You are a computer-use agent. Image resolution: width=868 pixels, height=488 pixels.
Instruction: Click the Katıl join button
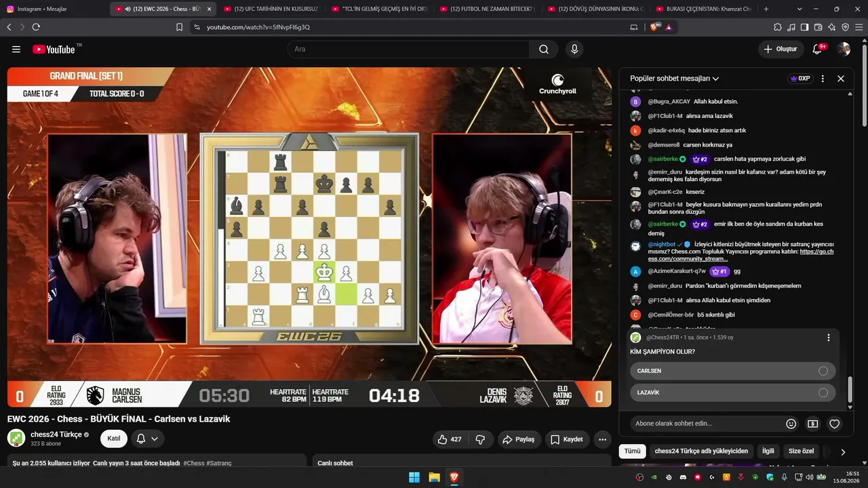pyautogui.click(x=114, y=439)
